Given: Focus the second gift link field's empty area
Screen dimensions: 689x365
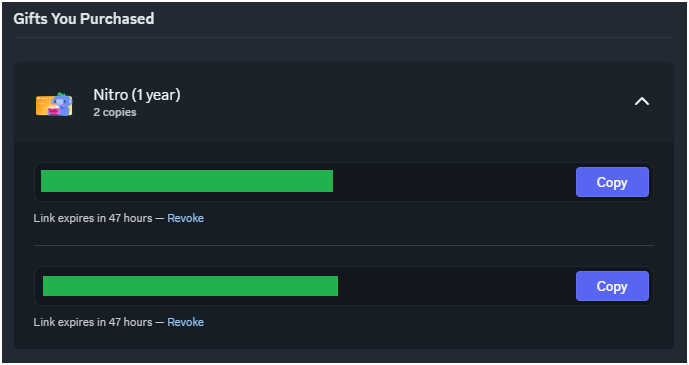Looking at the screenshot, I should pos(457,286).
